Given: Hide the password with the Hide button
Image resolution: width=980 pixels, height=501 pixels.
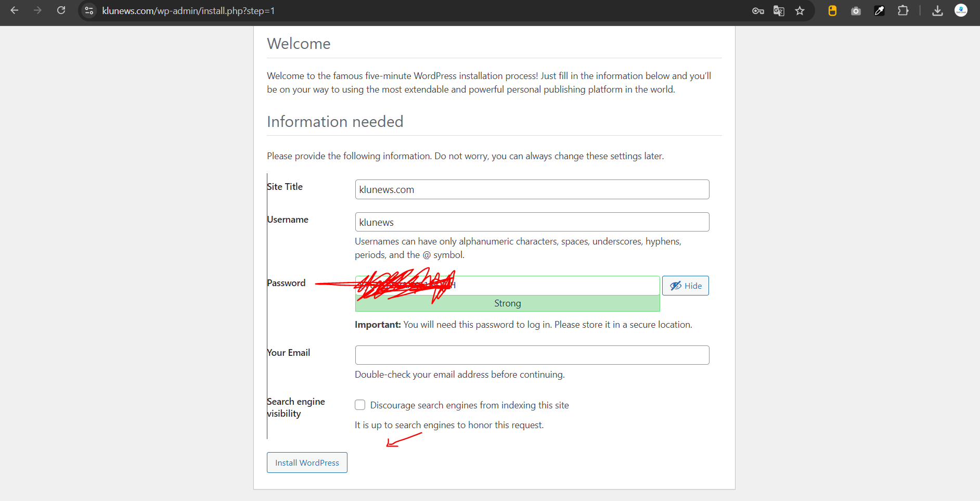Looking at the screenshot, I should pyautogui.click(x=686, y=286).
